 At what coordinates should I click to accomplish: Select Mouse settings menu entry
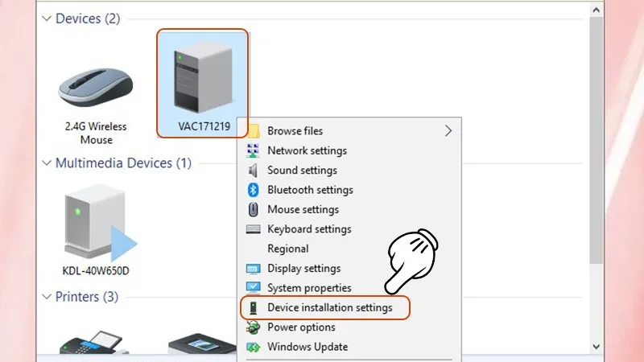click(x=303, y=210)
